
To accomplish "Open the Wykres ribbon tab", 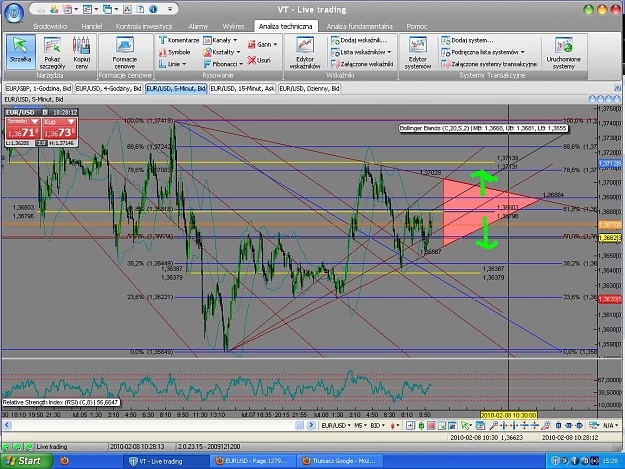I will click(233, 26).
